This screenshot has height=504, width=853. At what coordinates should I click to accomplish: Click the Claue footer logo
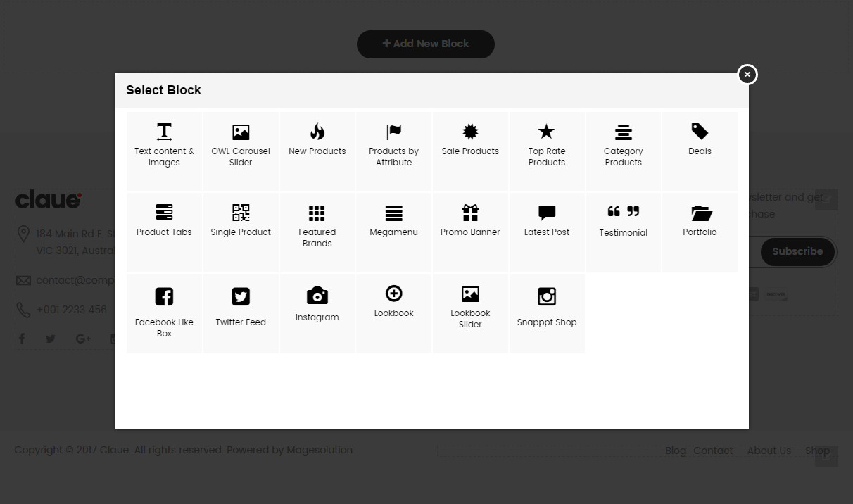pyautogui.click(x=49, y=200)
